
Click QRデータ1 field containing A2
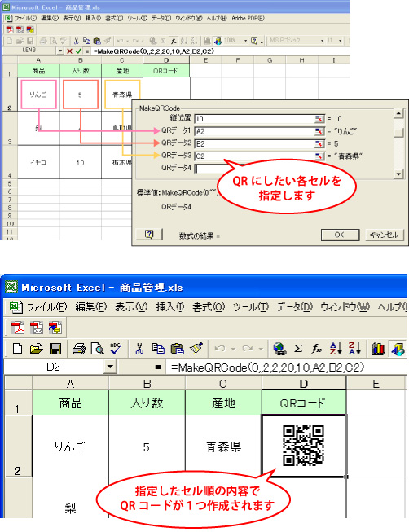tap(254, 131)
